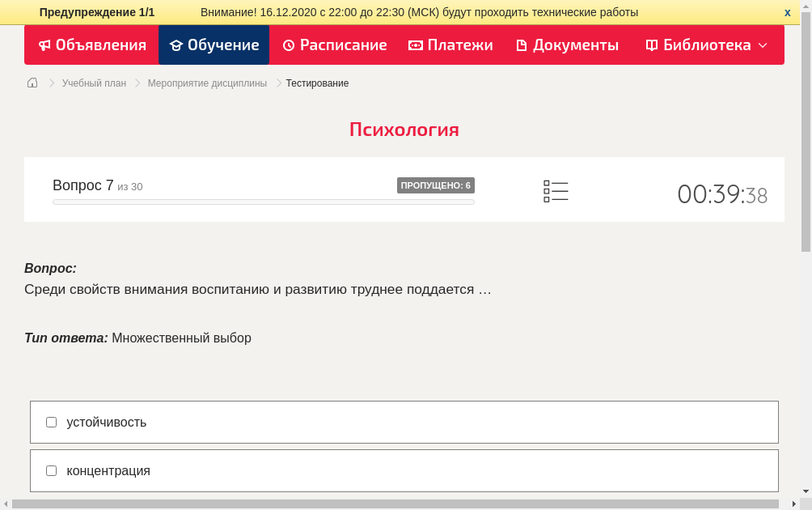
Task: Click the question progress bar
Action: 263,202
